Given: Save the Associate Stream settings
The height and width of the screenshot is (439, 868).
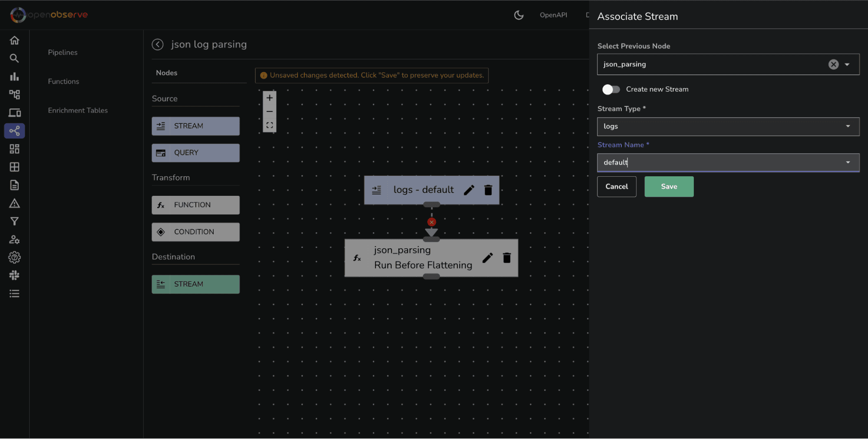Looking at the screenshot, I should tap(669, 186).
